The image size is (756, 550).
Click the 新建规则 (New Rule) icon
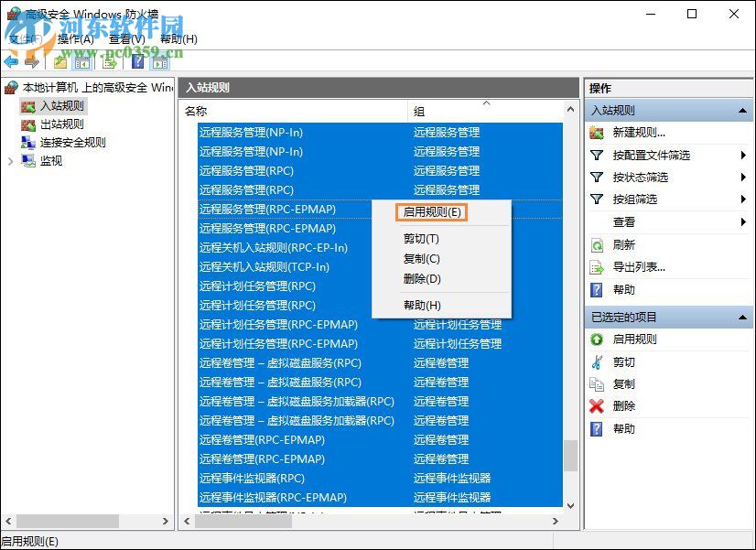[595, 134]
